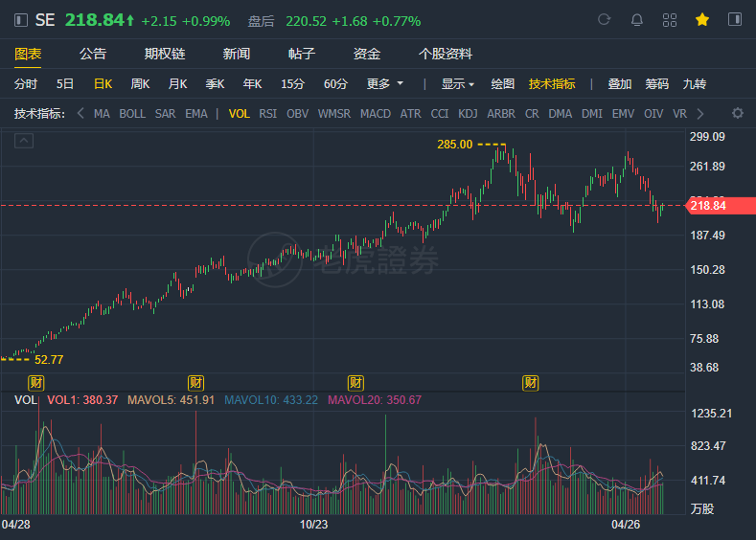The image size is (756, 540).
Task: Select the ATR indicator
Action: (410, 114)
